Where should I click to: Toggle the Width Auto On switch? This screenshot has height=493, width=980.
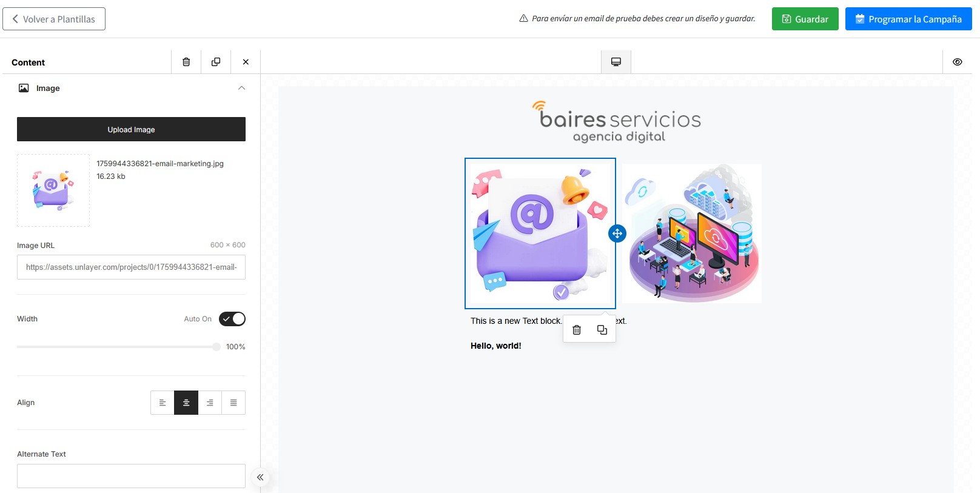[232, 319]
